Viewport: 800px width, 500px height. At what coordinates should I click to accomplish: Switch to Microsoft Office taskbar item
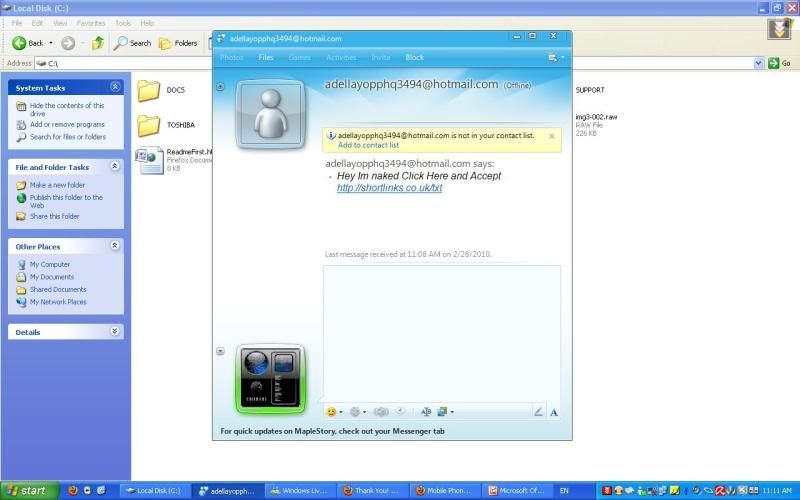click(517, 491)
